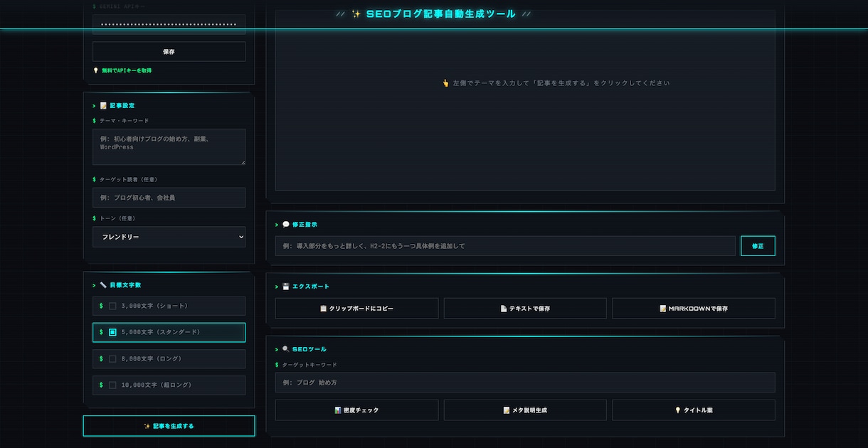Click the テーマ・キーワード textarea
Viewport: 868px width, 448px height.
tap(169, 147)
